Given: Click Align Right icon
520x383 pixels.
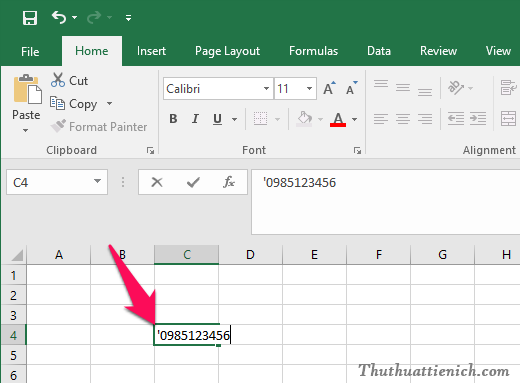Looking at the screenshot, I should [425, 119].
